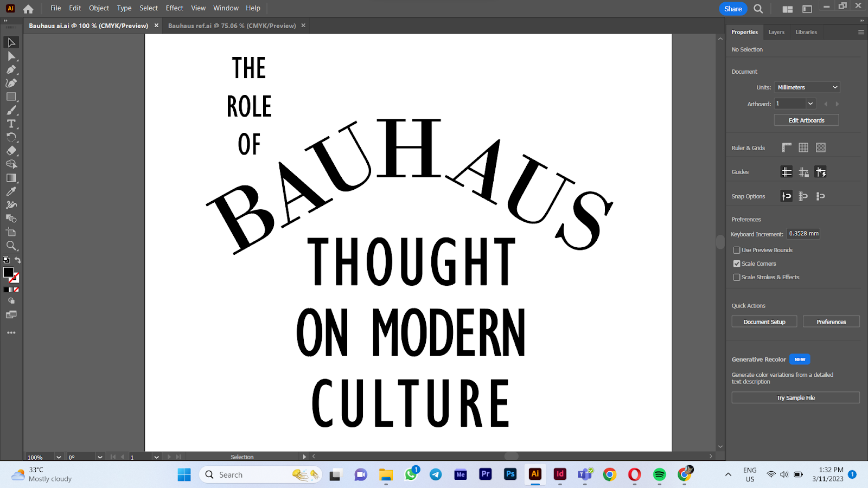Open Arrange Documents icon
Image resolution: width=868 pixels, height=488 pixels.
tap(788, 9)
